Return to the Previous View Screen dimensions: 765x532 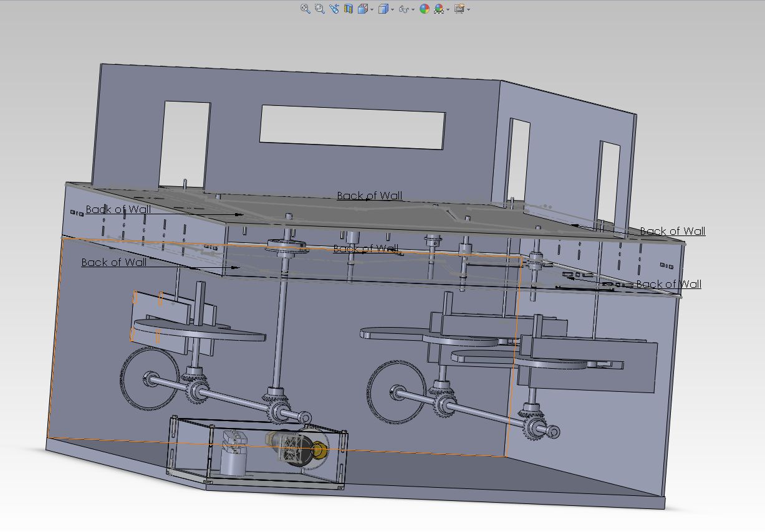334,9
